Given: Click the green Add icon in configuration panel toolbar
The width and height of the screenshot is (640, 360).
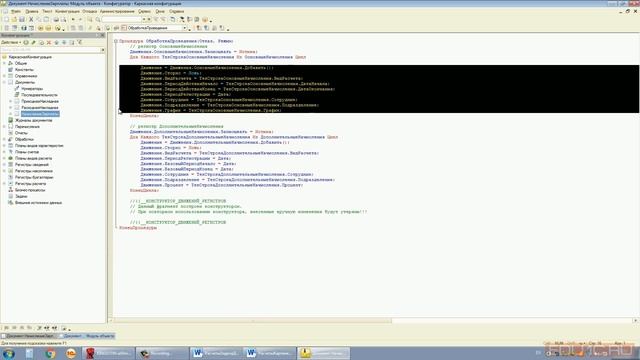Looking at the screenshot, I should click(x=26, y=42).
